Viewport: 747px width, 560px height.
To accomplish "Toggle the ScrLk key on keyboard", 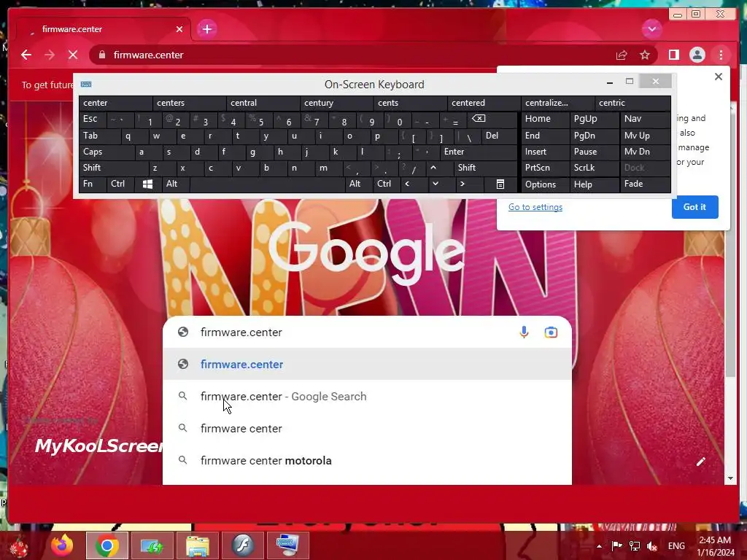I will tap(594, 168).
